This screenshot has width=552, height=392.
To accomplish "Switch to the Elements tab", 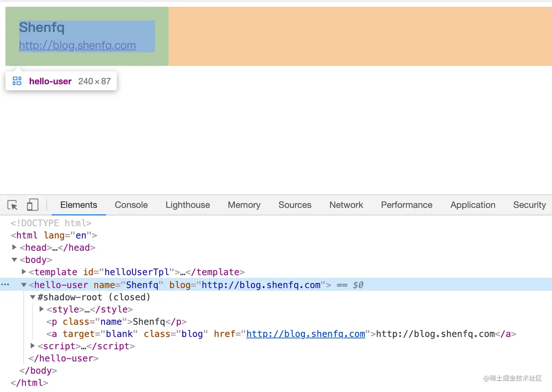I will (x=79, y=205).
